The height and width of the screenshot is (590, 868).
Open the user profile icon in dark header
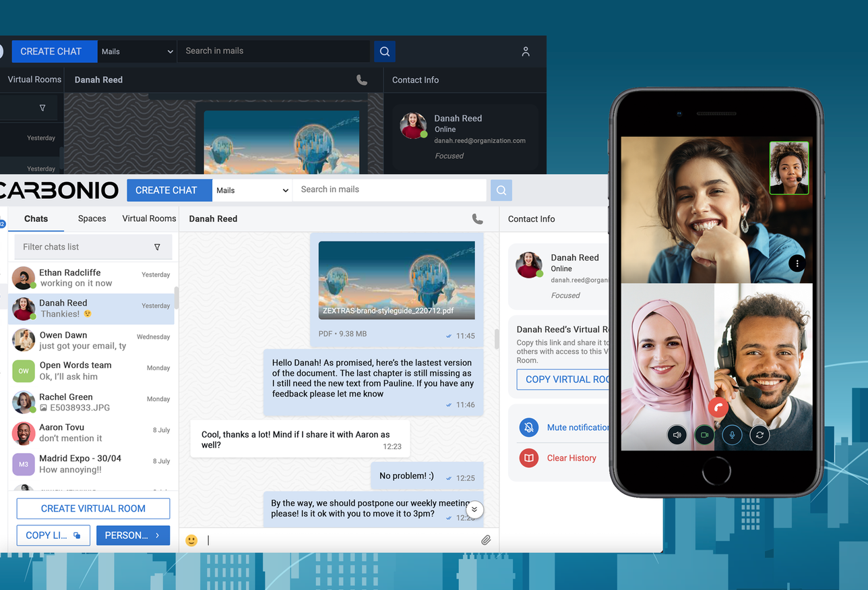526,51
